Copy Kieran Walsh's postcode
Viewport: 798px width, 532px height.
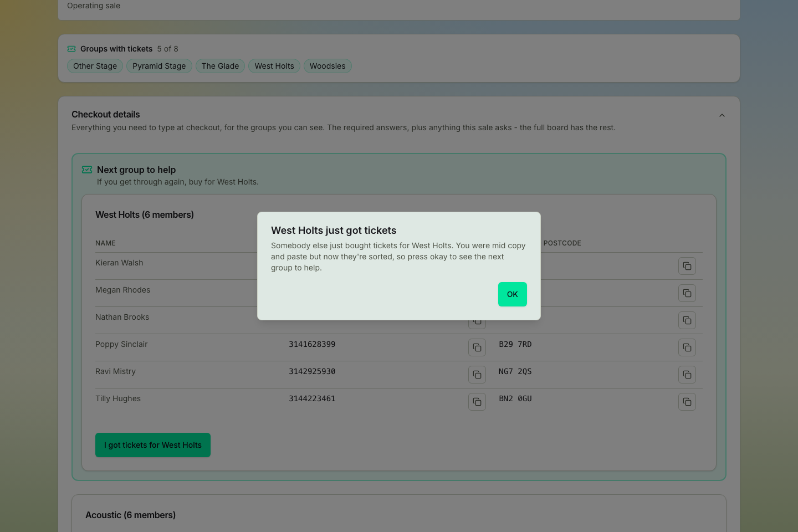pos(687,266)
